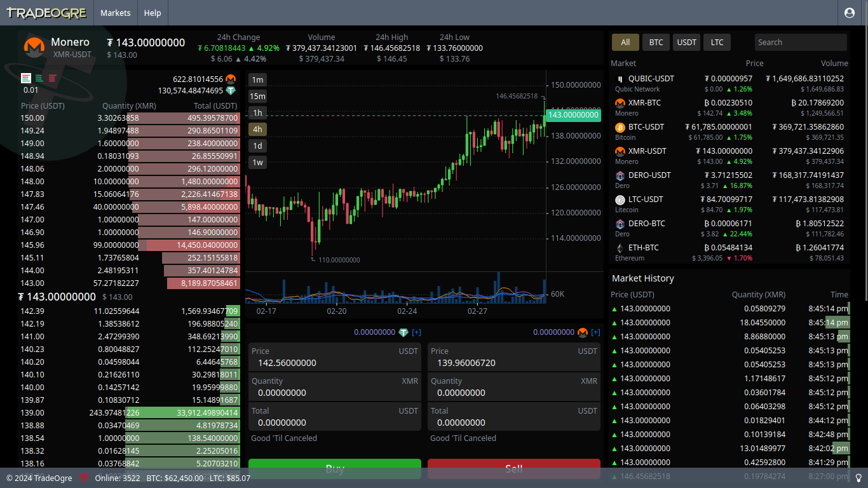The width and height of the screenshot is (868, 488).
Task: Show combined buy and sell order book view
Action: point(26,78)
